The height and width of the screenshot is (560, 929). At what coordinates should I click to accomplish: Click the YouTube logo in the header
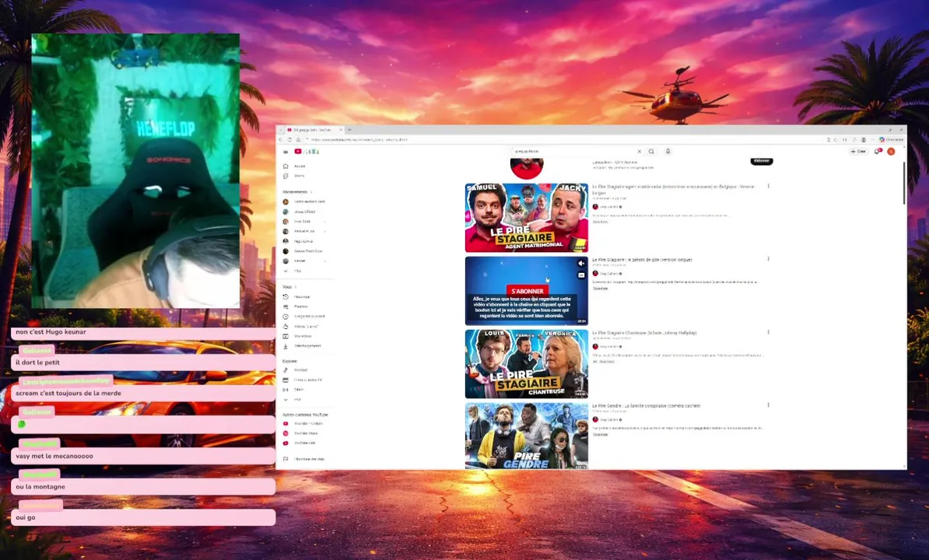pyautogui.click(x=307, y=152)
